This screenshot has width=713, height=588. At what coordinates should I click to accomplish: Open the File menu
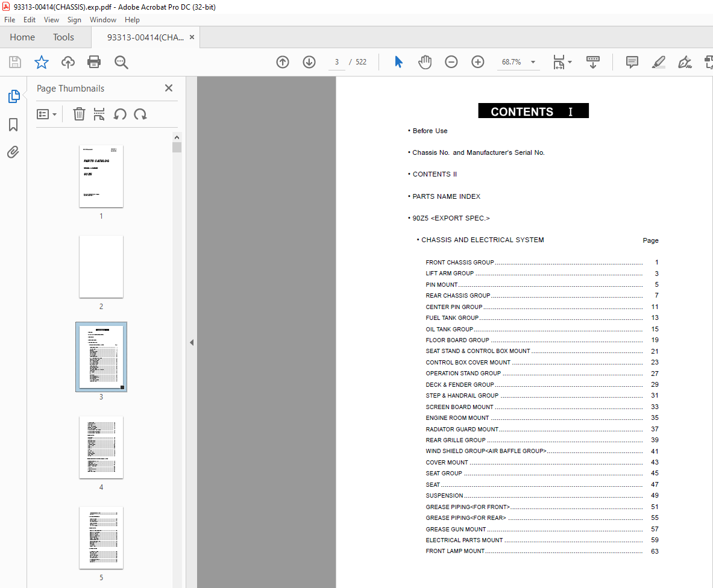point(10,19)
